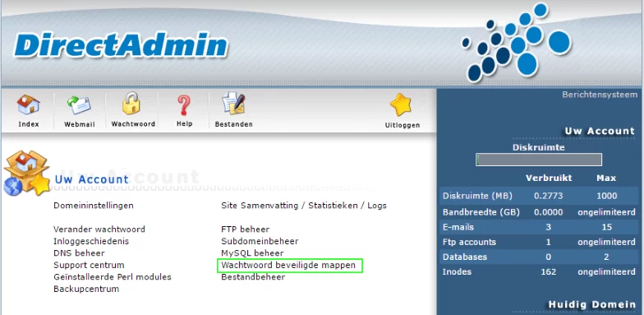This screenshot has height=315, width=644.
Task: Click the Diskruimte usage bar
Action: 539,160
